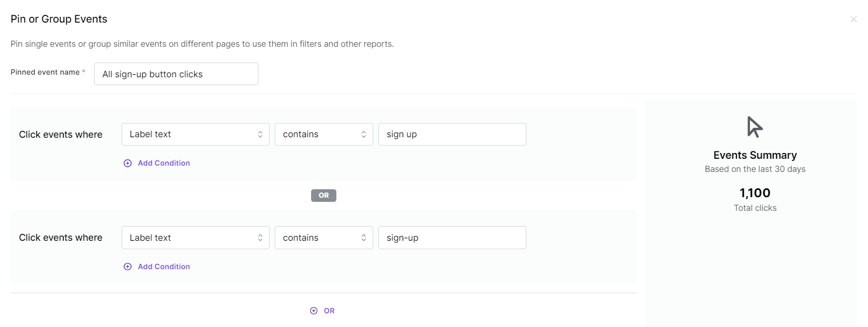Focus the "sign up" value field
This screenshot has width=868, height=327.
452,135
